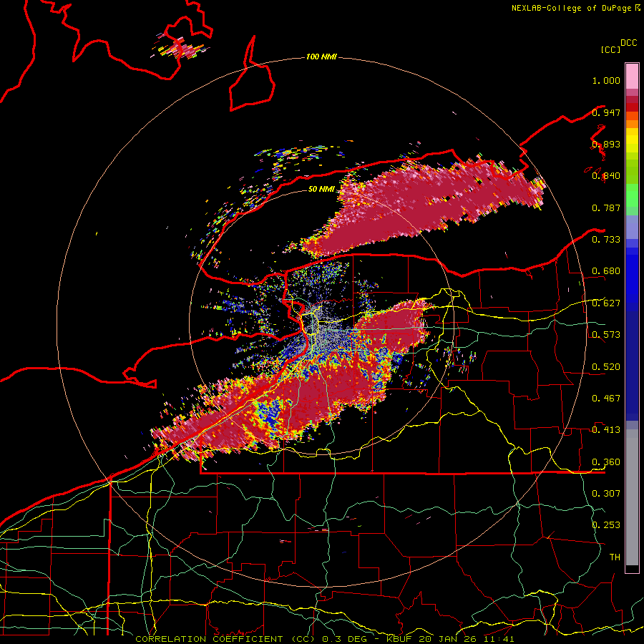This screenshot has width=644, height=644.
Task: Click the 20 JAN 26 date text
Action: (448, 639)
